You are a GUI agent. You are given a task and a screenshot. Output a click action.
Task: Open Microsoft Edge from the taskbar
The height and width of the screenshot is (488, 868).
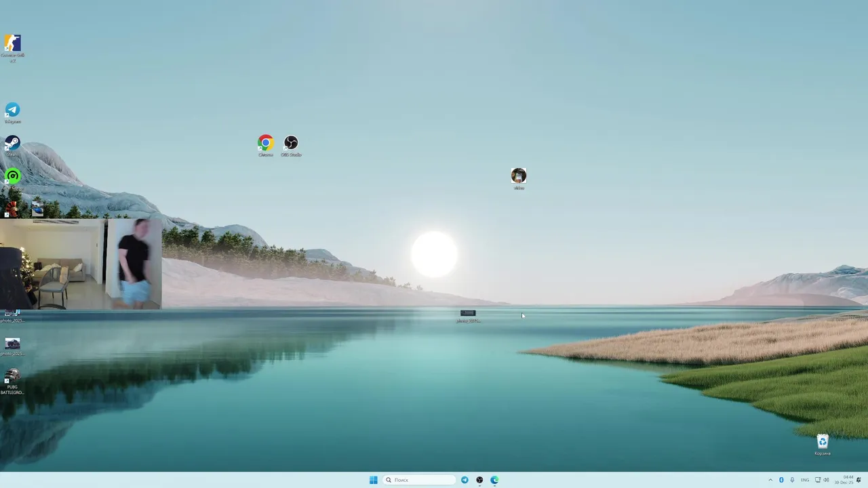click(494, 480)
